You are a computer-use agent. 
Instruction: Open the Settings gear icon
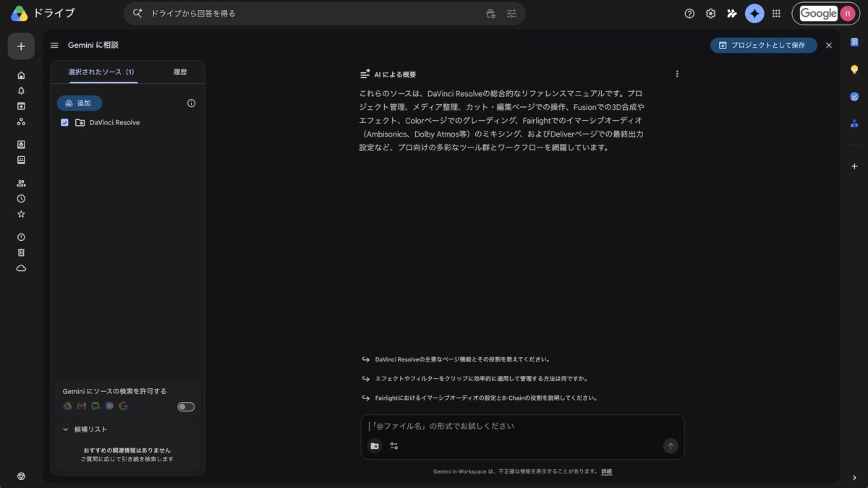coord(711,13)
